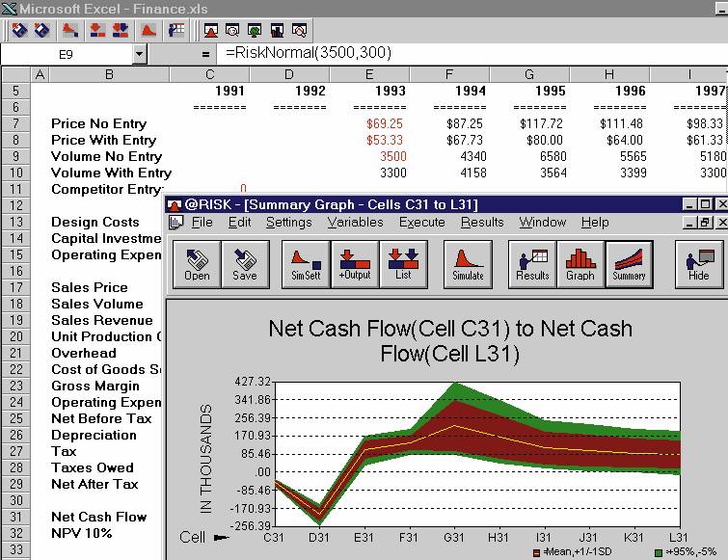This screenshot has height=560, width=728.
Task: Click the cell showing $117.72
Action: click(x=529, y=123)
